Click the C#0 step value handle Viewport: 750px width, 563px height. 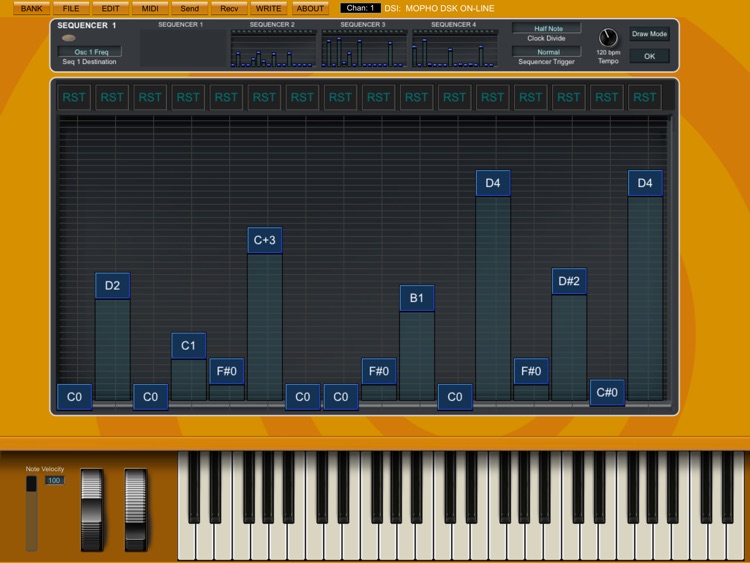coord(607,393)
